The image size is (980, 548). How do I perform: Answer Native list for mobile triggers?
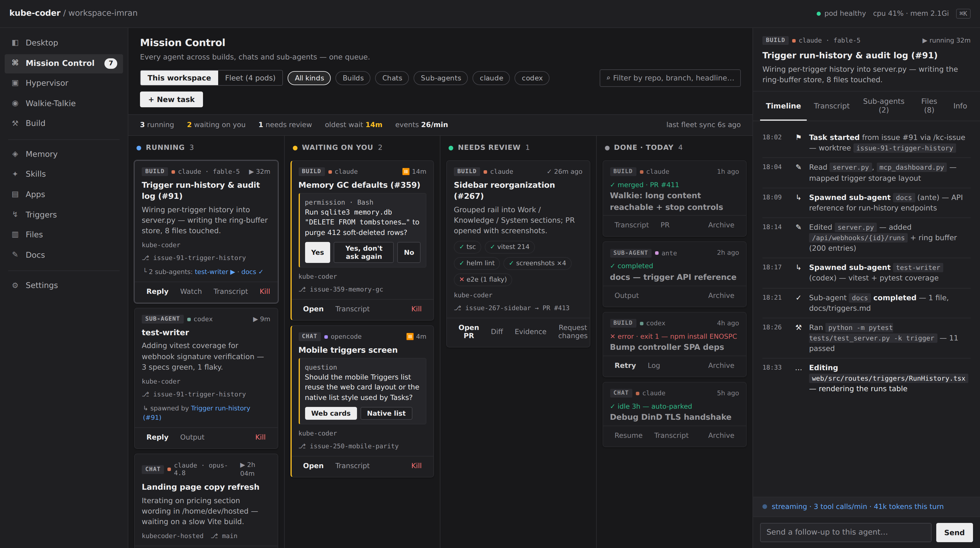[x=386, y=413]
